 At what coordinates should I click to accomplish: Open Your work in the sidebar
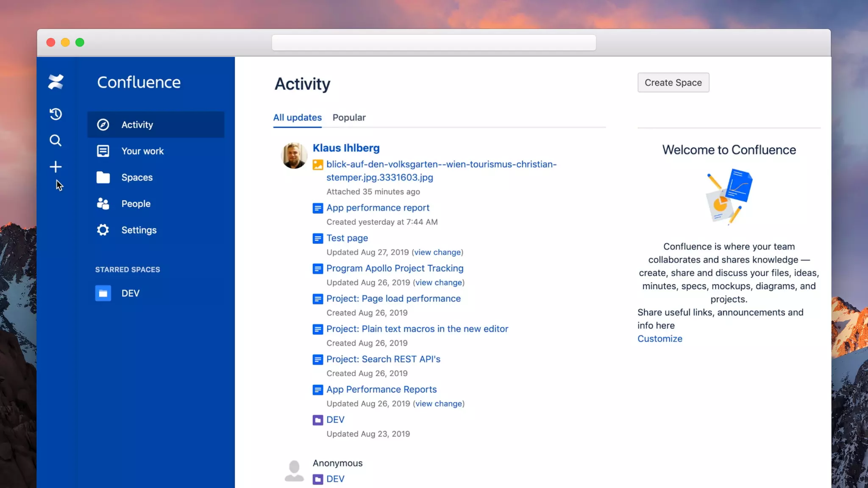pos(142,151)
